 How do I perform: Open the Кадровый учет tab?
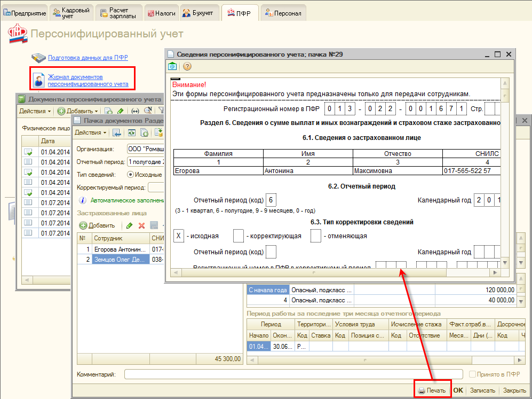(x=73, y=13)
